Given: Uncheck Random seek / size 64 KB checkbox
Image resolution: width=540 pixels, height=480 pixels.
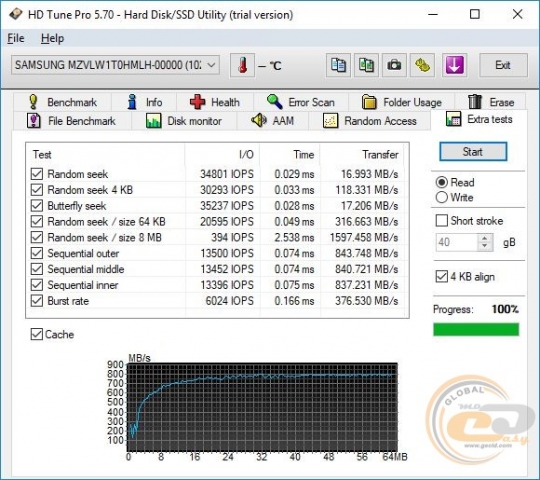Looking at the screenshot, I should coord(37,221).
